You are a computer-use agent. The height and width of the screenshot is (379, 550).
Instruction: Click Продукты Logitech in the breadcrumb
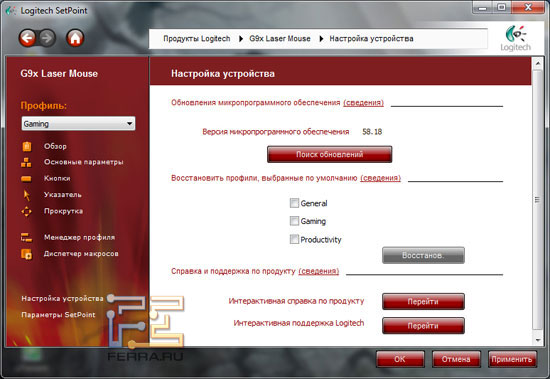(197, 39)
